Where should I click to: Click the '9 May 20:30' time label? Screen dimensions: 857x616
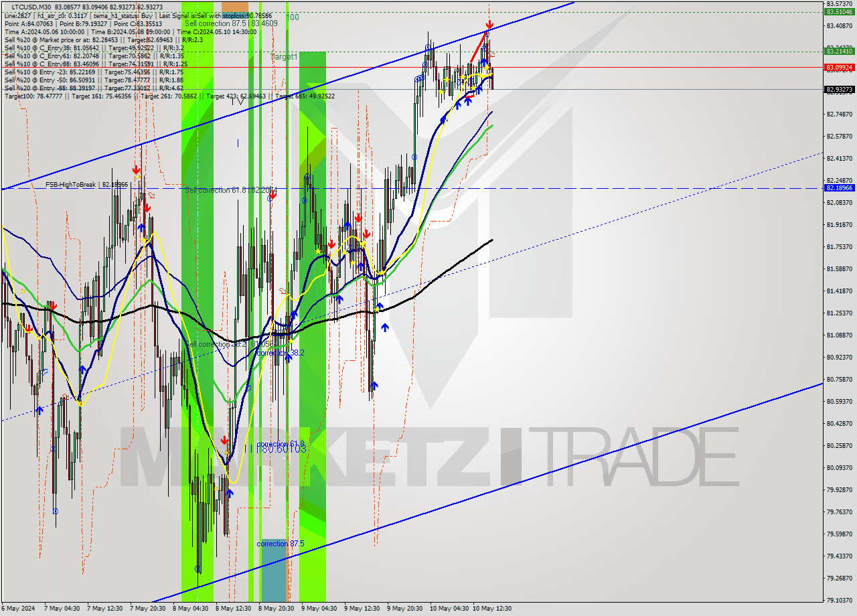coord(405,609)
